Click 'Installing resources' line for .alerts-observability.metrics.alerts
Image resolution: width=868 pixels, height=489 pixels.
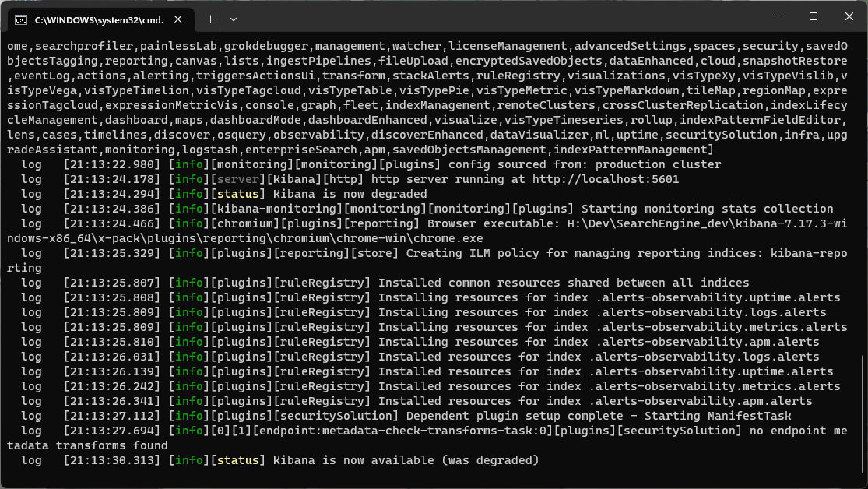point(434,327)
